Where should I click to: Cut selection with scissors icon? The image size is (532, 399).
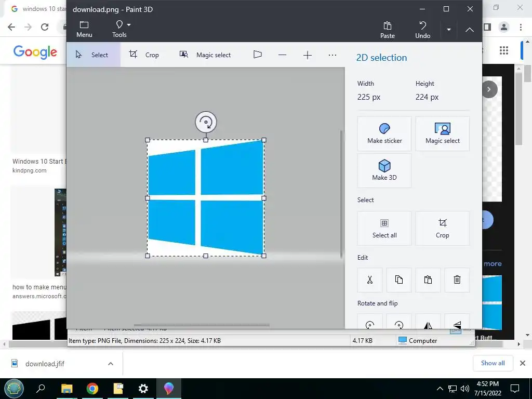click(370, 280)
